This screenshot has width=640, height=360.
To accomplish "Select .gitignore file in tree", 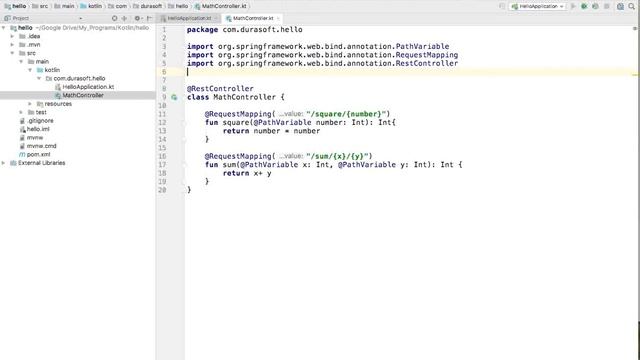I will click(36, 121).
